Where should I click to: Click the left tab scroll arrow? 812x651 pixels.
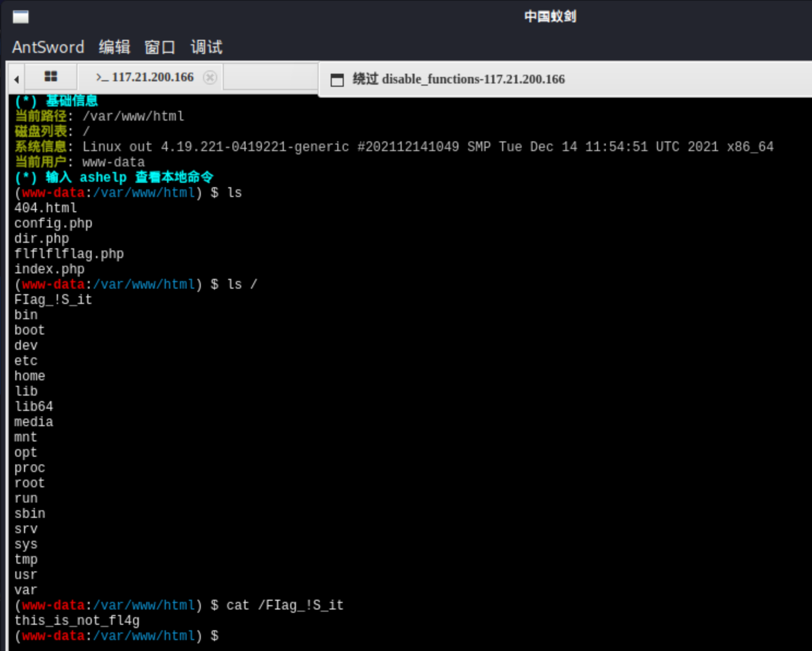(x=17, y=79)
